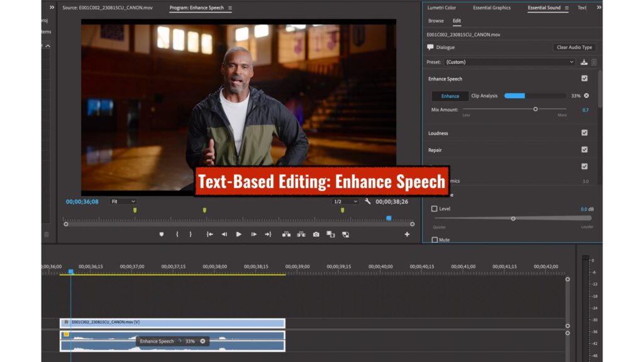
Task: Click the 00;00;38;26 duration timecode
Action: (392, 202)
